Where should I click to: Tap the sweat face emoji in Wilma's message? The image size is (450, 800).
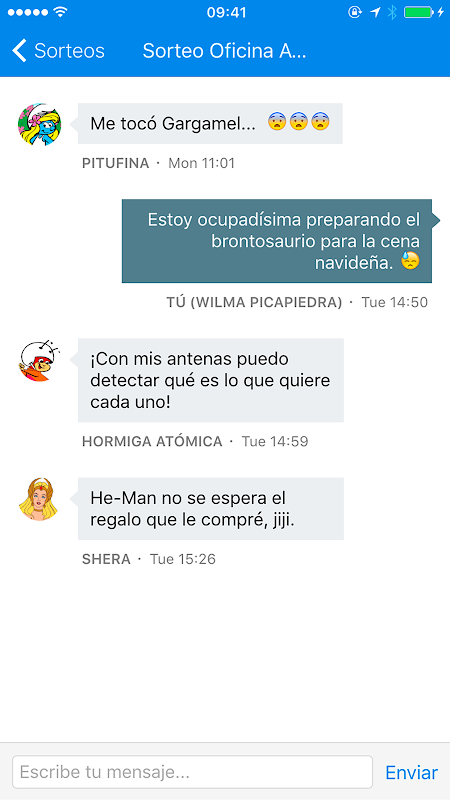[x=410, y=261]
